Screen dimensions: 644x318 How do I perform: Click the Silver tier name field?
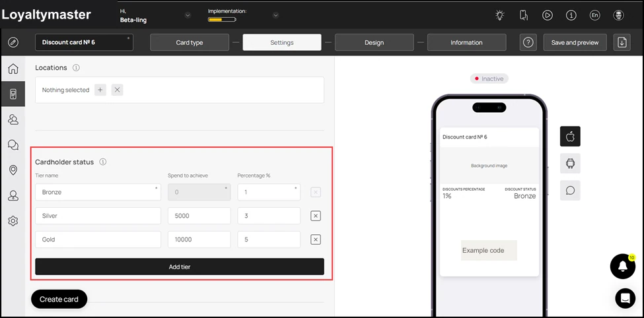[98, 216]
